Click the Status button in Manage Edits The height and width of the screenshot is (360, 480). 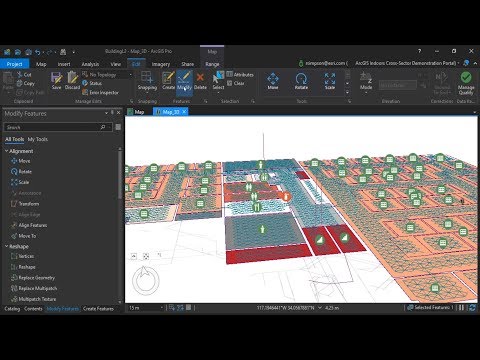click(x=92, y=83)
